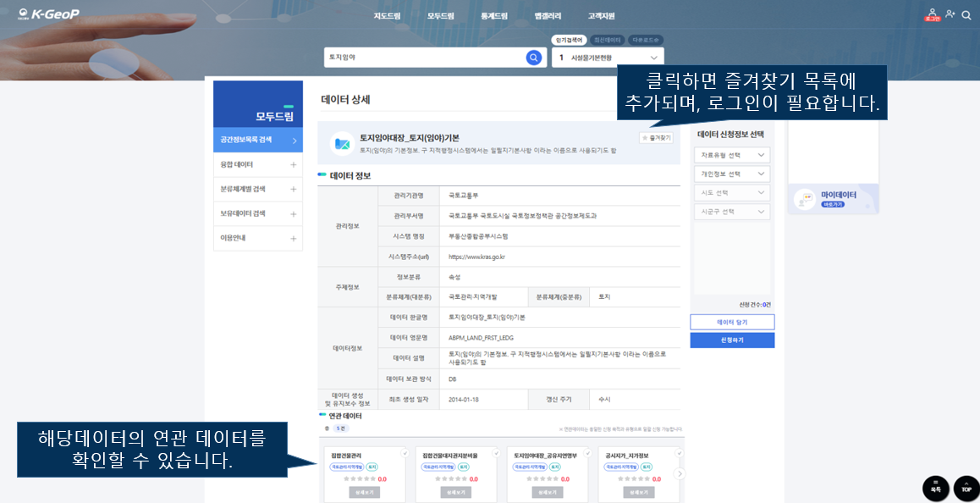Click the 즐겨찾기 star favorite button
The height and width of the screenshot is (503, 980).
(657, 137)
